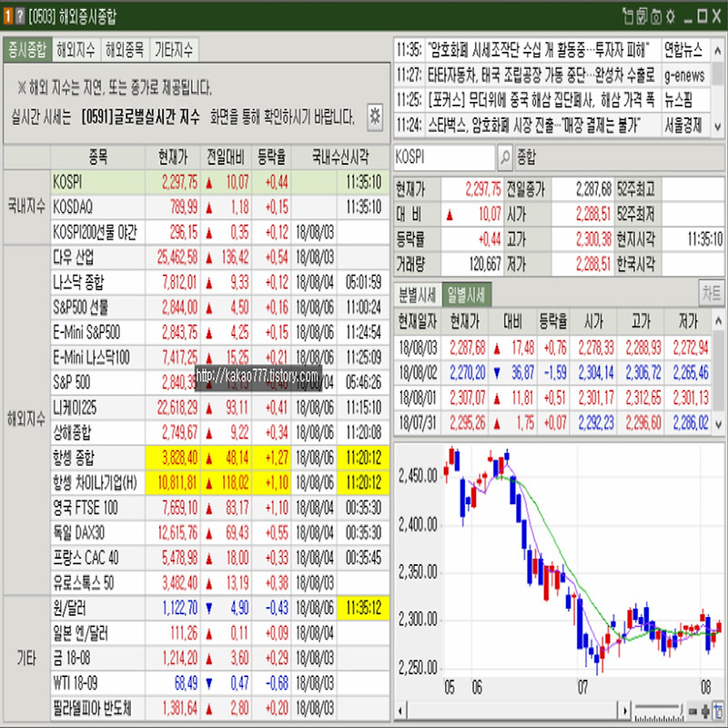Switch to the 해외지수 tab
Screen dimensions: 728x728
click(76, 50)
